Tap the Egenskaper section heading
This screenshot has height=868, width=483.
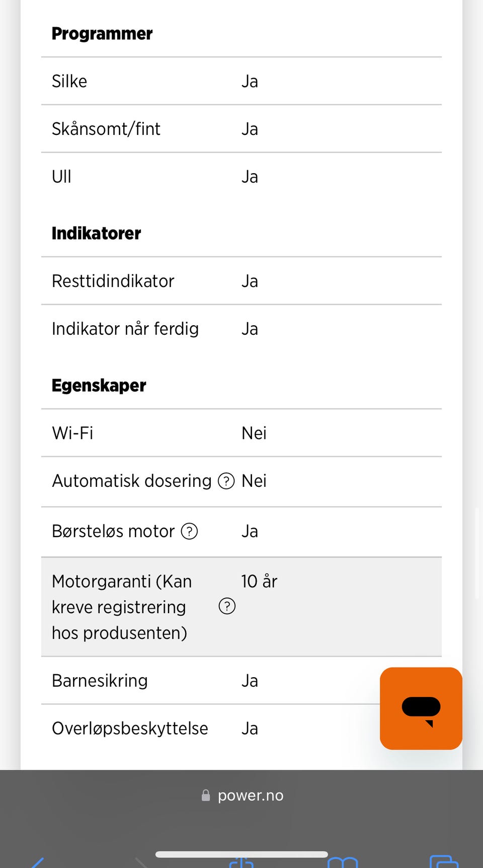point(99,386)
